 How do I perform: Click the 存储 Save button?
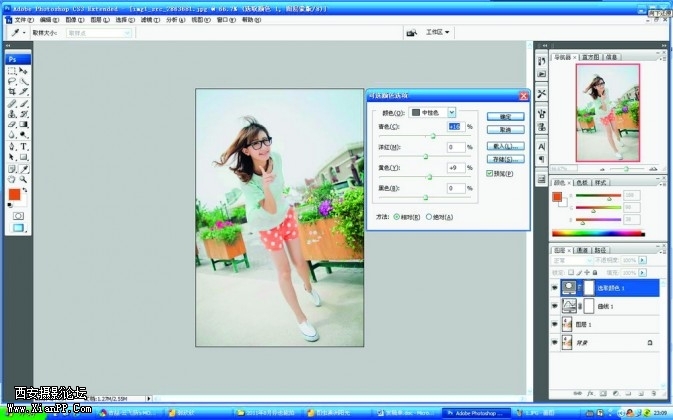[506, 159]
